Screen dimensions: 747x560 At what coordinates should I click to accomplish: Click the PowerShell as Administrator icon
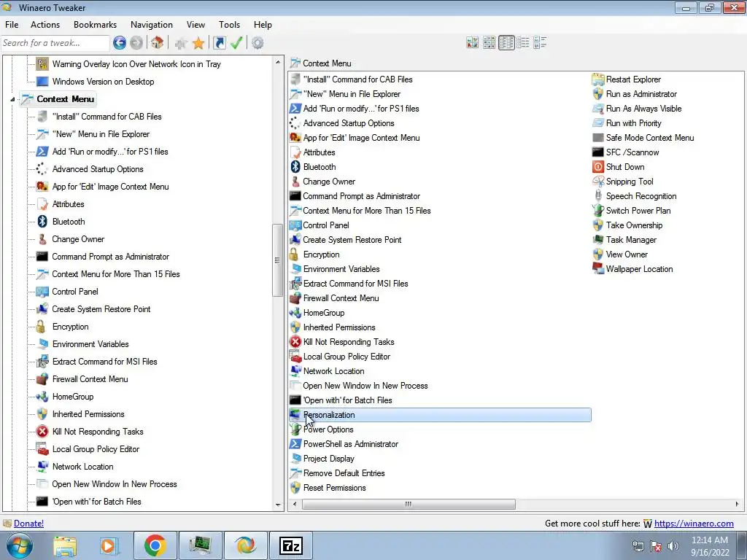(295, 444)
